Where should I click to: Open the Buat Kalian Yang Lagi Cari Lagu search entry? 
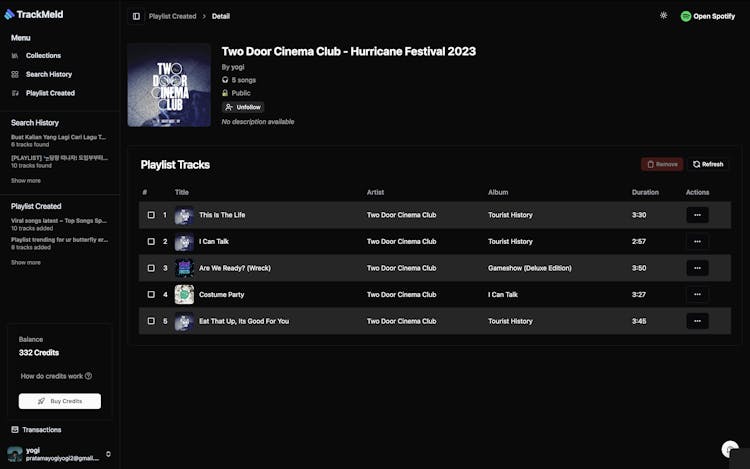(59, 141)
